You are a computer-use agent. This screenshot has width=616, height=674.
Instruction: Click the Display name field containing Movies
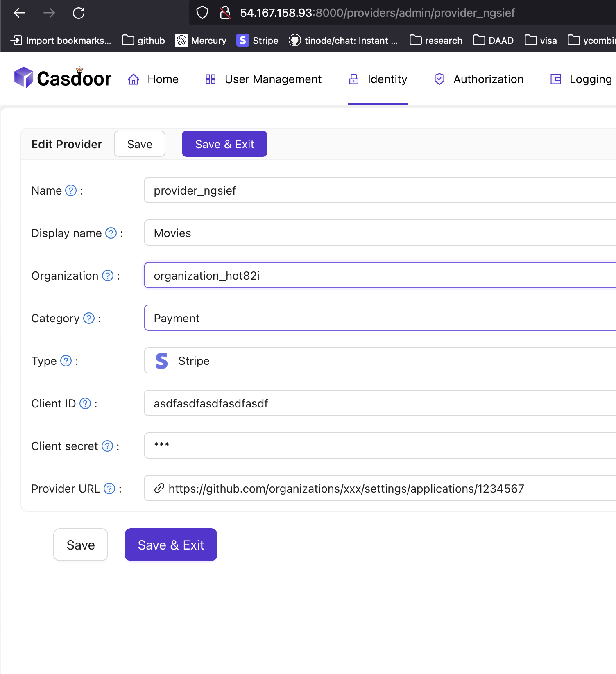380,233
